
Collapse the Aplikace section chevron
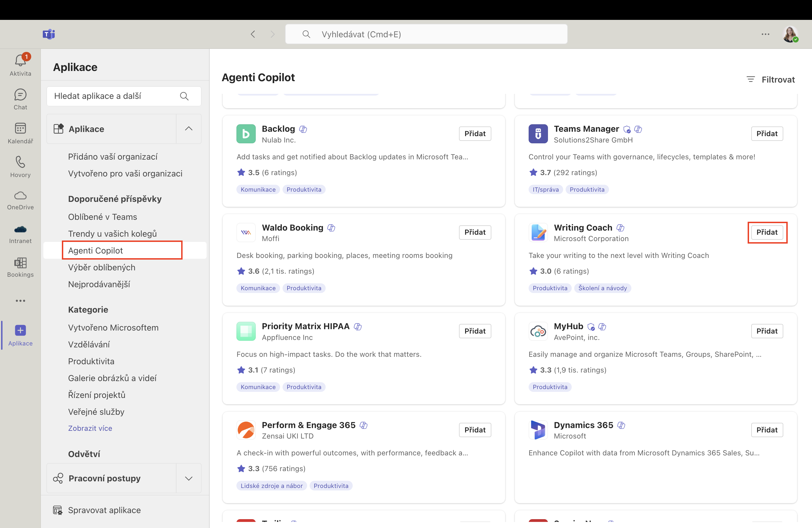189,129
